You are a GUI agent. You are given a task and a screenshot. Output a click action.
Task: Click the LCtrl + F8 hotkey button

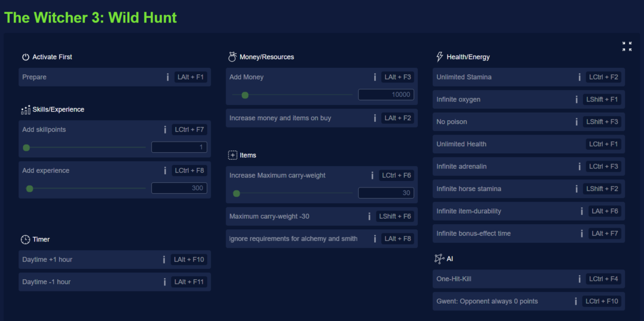coord(189,171)
